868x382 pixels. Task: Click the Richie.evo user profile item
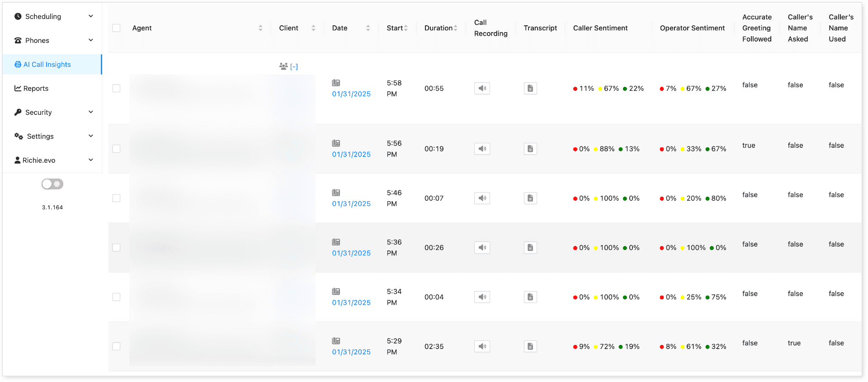click(x=52, y=160)
